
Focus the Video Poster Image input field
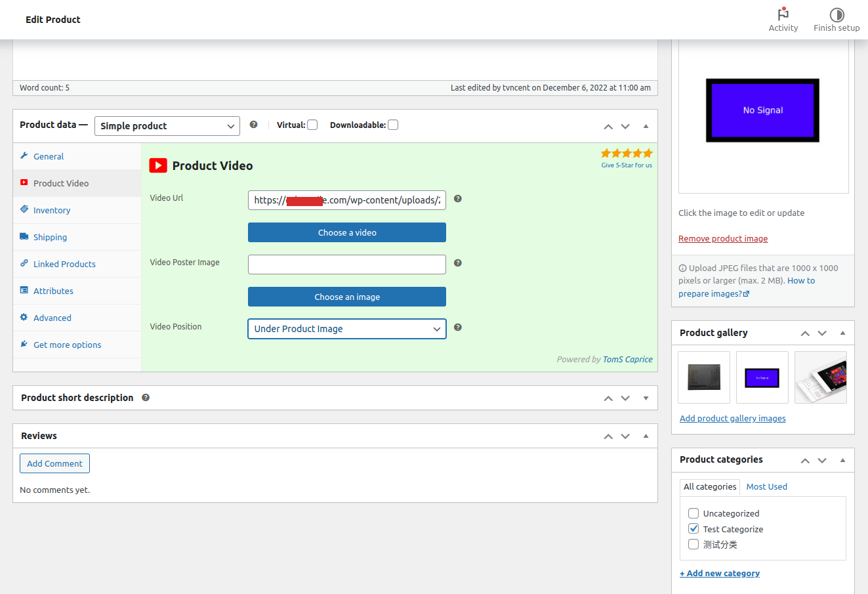[347, 265]
